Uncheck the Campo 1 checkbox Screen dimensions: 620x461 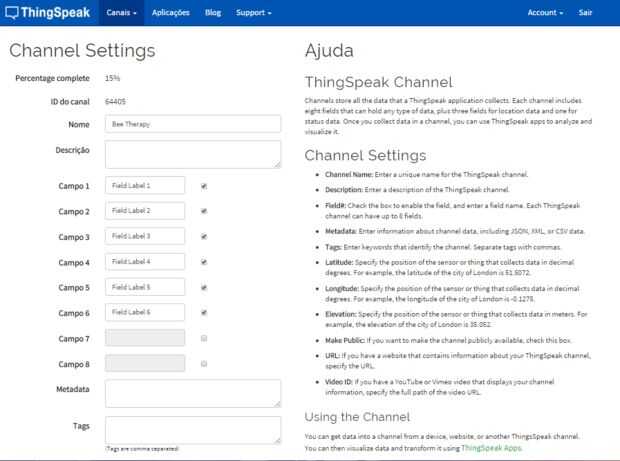[x=204, y=186]
